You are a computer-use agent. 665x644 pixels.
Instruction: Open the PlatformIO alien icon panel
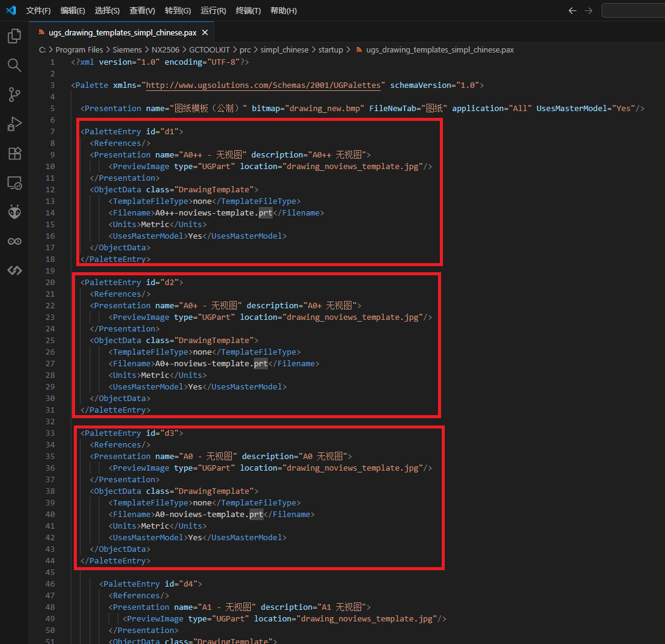[14, 212]
